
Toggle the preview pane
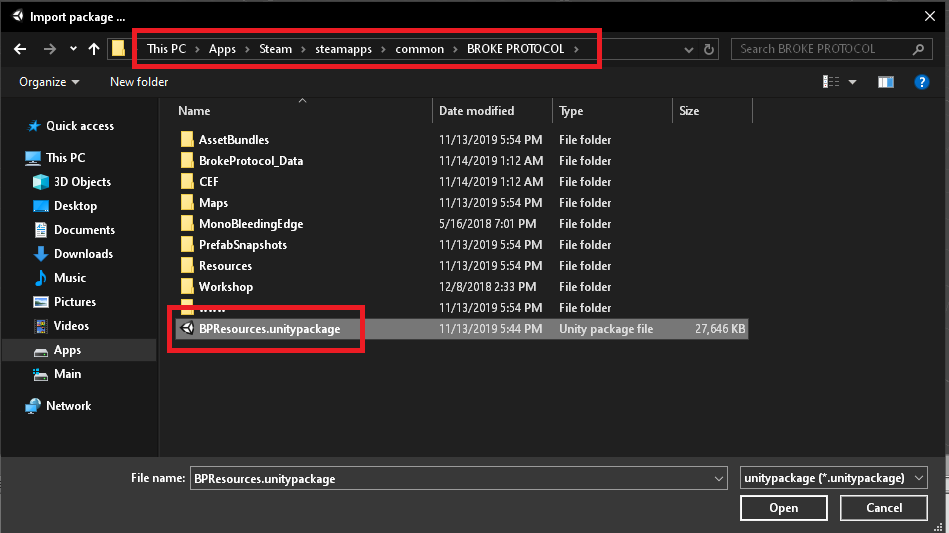(885, 82)
